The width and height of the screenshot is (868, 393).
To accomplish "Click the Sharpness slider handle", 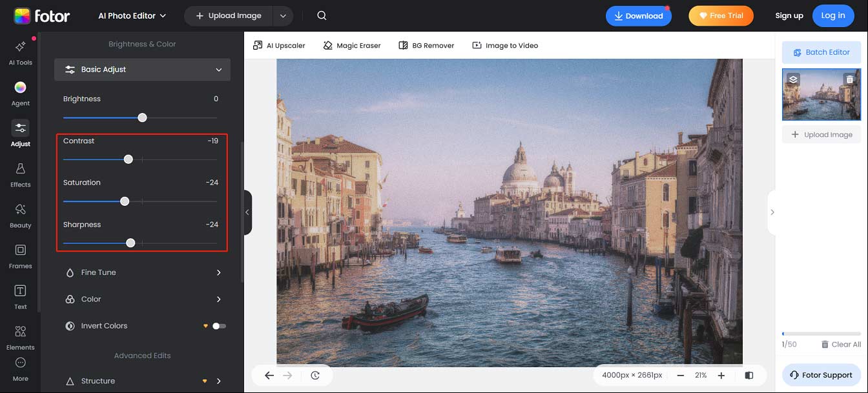I will tap(130, 243).
